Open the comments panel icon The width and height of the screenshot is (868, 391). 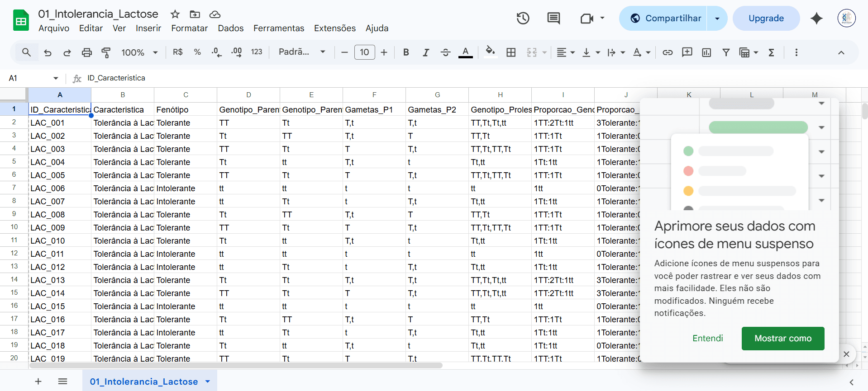tap(553, 19)
